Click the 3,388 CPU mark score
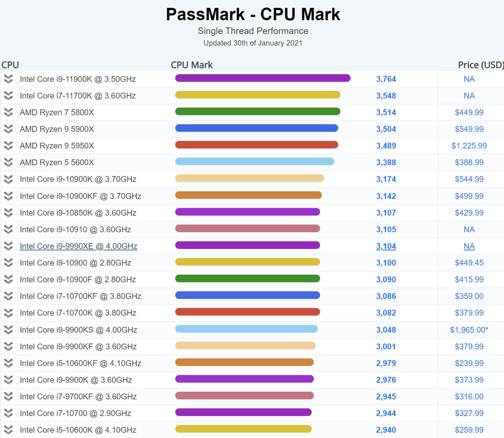Screen dimensions: 504x438 pos(386,162)
